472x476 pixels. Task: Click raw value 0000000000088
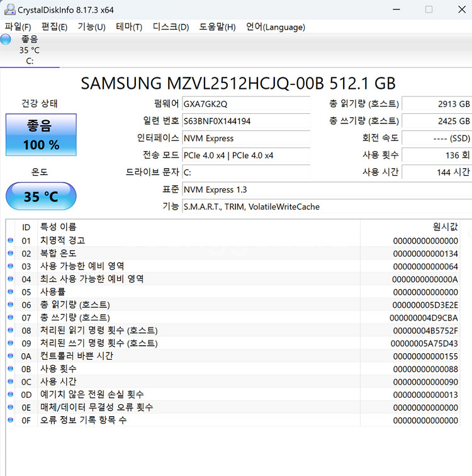425,369
